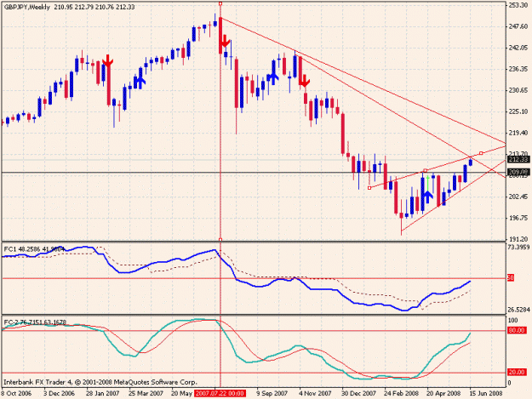Select bottom anchor point of vertical line in price pane
This screenshot has height=399, width=532.
click(220, 240)
